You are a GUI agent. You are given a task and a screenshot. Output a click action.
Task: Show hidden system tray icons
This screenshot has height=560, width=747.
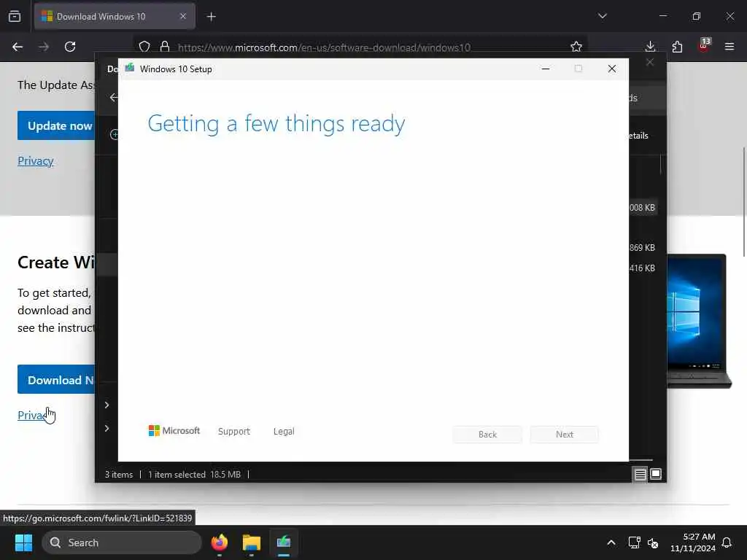pos(611,542)
